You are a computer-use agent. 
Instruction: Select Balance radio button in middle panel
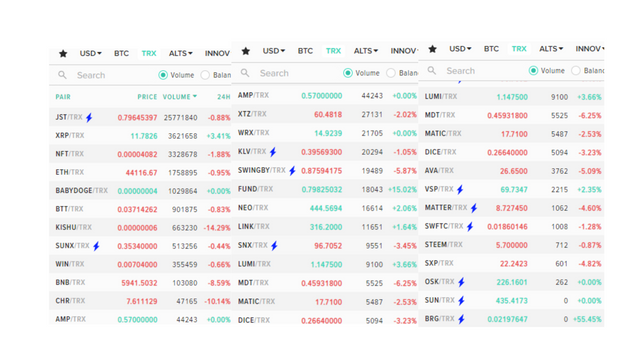pyautogui.click(x=391, y=73)
